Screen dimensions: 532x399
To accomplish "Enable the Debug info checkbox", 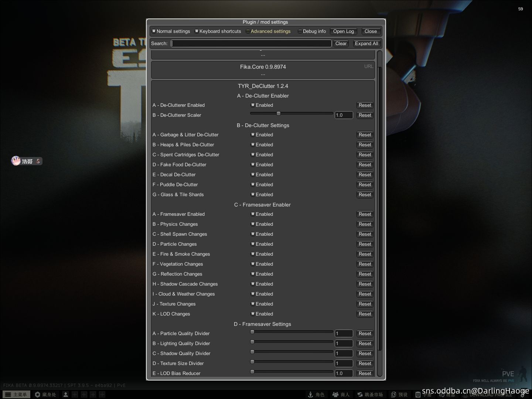I will point(300,31).
